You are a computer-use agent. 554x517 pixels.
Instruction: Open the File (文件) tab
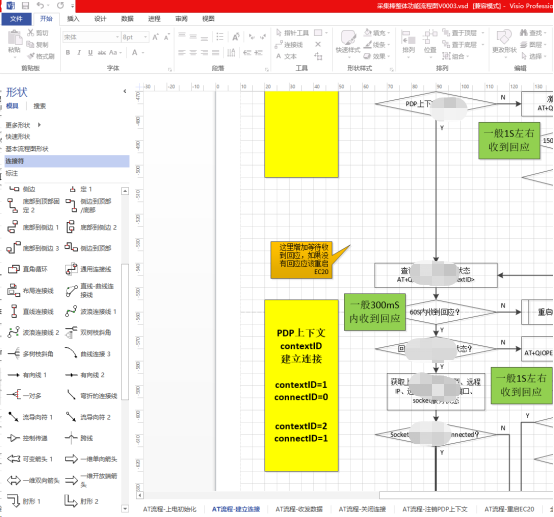coord(16,19)
